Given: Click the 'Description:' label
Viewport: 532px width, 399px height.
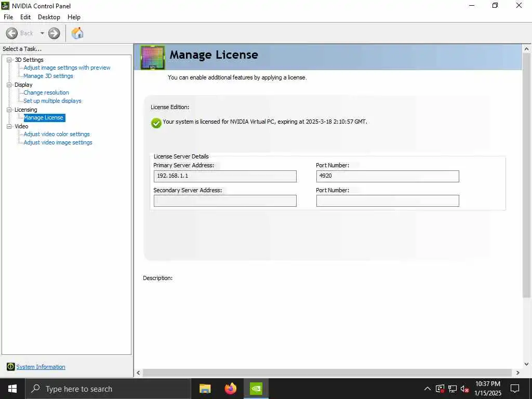Looking at the screenshot, I should click(x=158, y=278).
